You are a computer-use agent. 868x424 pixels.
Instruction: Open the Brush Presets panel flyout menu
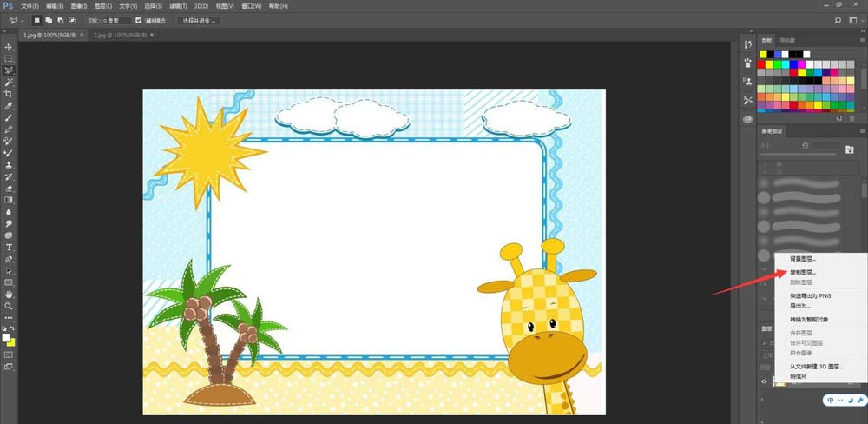tap(862, 131)
